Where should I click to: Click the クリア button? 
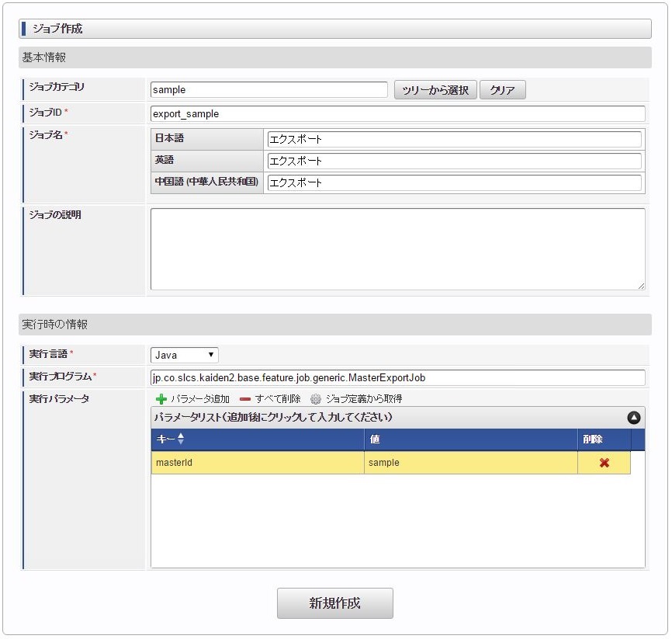[502, 90]
